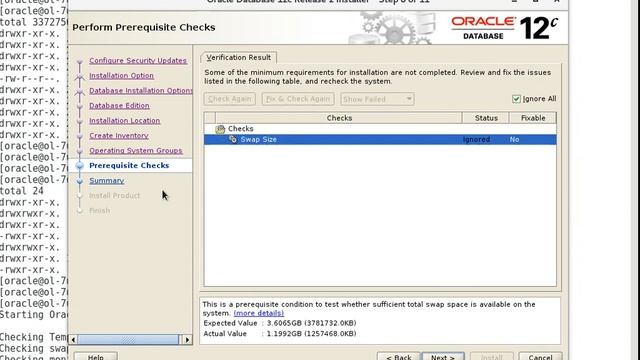Go to Installation Option step

coord(122,76)
